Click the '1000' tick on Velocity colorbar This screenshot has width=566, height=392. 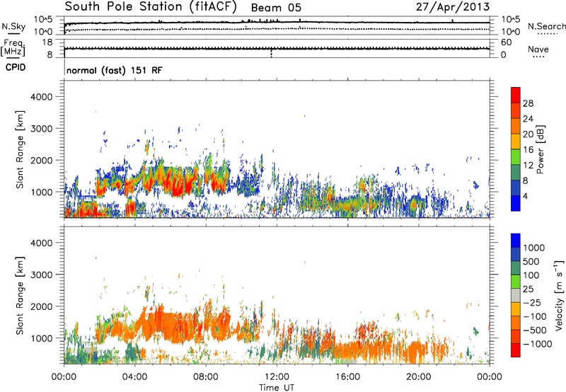pos(533,248)
